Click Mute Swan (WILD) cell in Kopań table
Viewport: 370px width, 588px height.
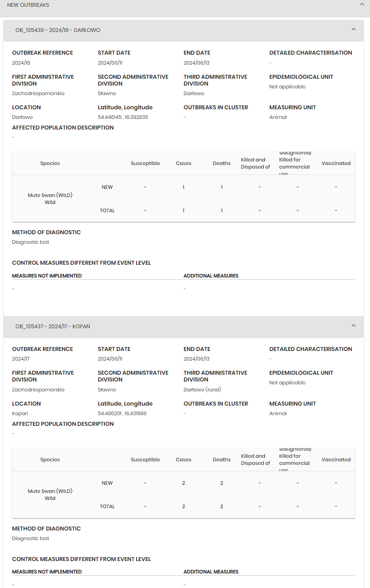pos(50,491)
